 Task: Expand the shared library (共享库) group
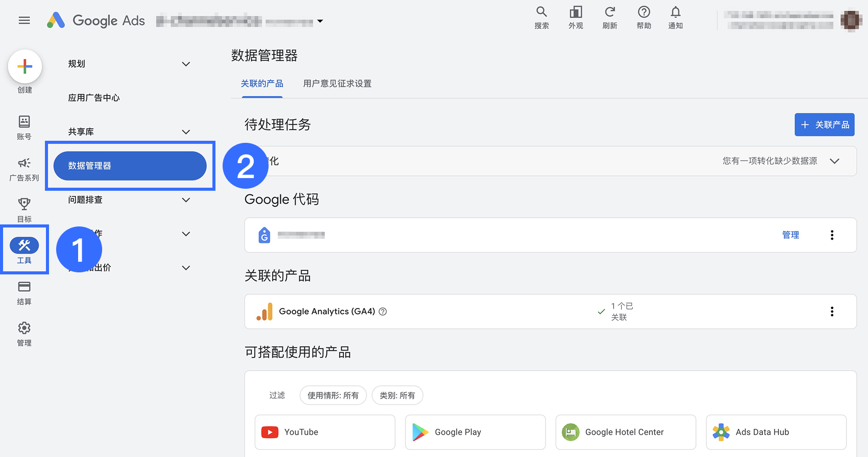pos(186,132)
